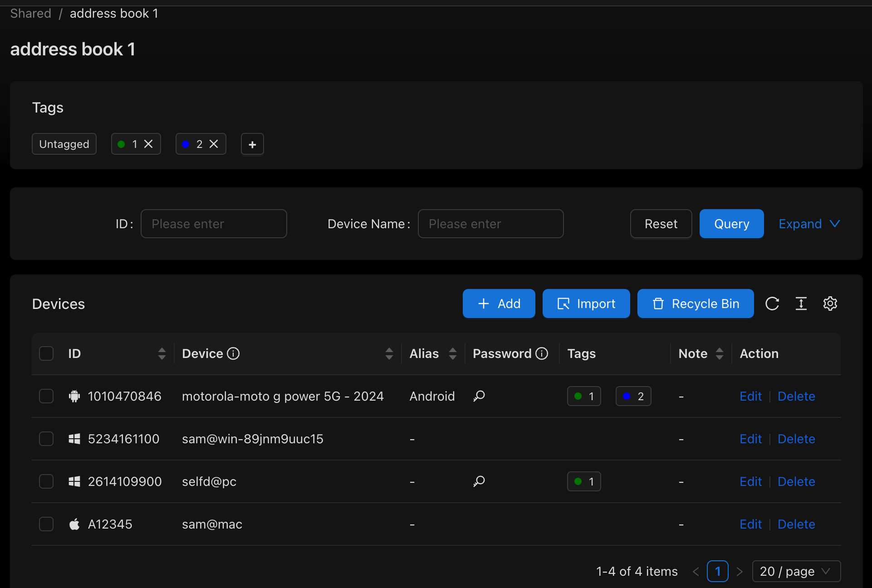The height and width of the screenshot is (588, 872).
Task: Edit device sam@win-89jnm9uuc15
Action: 751,439
